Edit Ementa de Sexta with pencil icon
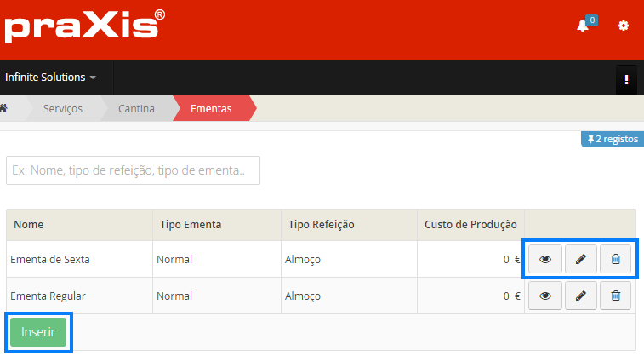Screen dimensions: 644x362 (581, 259)
